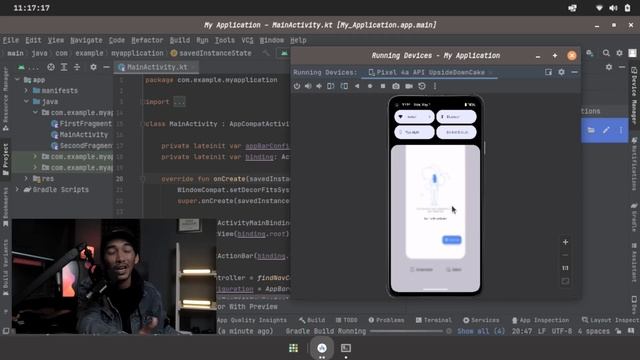The width and height of the screenshot is (640, 360).
Task: Click the Search Everywhere magnifier icon
Action: [x=606, y=53]
